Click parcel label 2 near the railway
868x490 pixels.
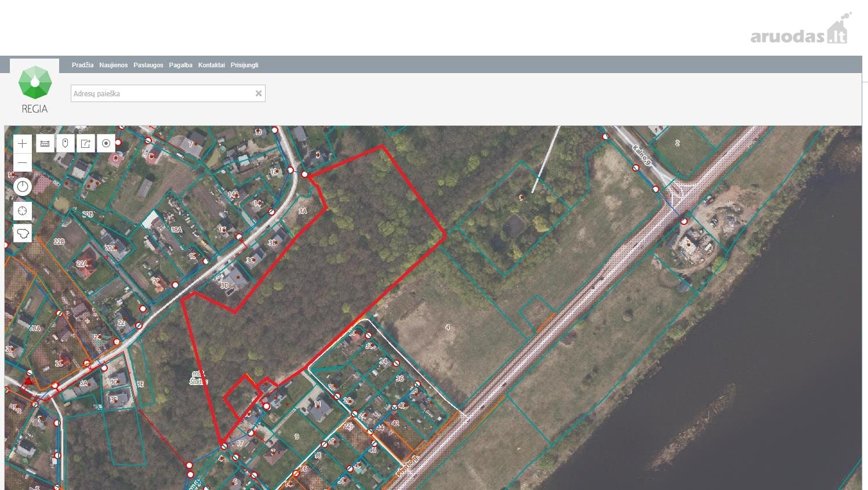click(x=677, y=143)
